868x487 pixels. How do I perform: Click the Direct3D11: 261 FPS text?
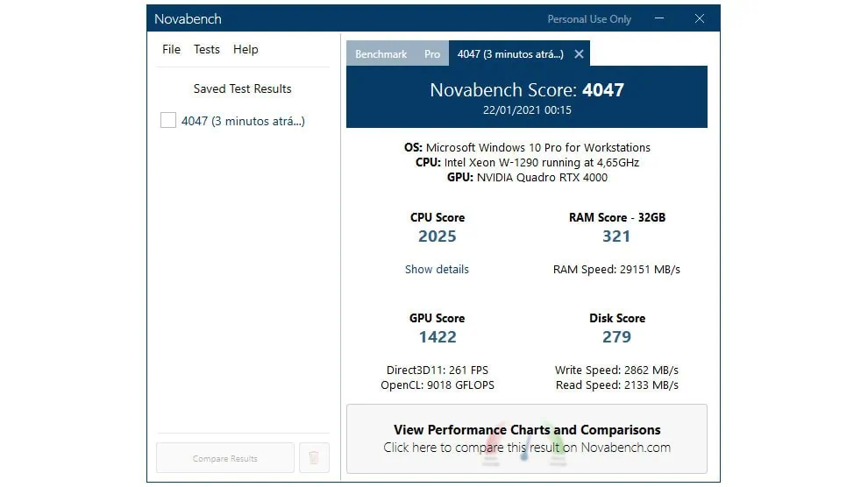pos(438,370)
